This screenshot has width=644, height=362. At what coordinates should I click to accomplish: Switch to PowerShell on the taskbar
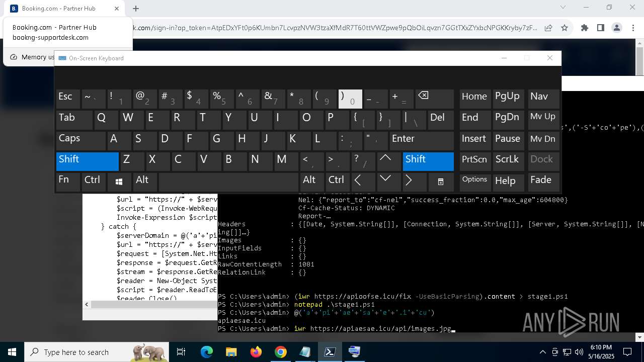[330, 352]
